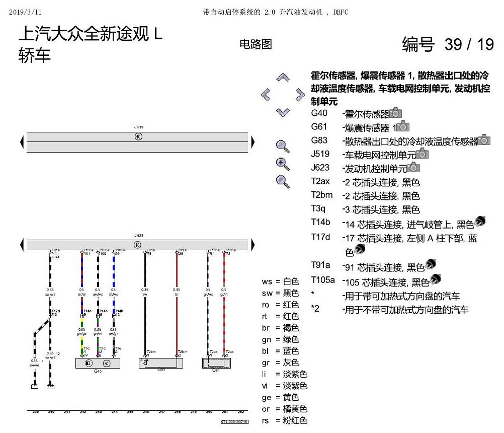
Task: Click the color legend entry br = 褐色
Action: click(x=280, y=328)
